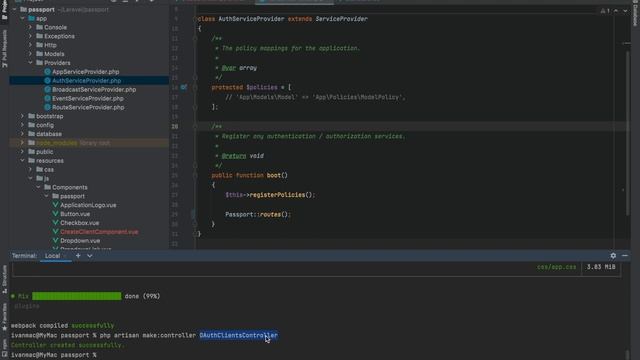Open AppServiceProvider.php file
The height and width of the screenshot is (360, 640).
(85, 72)
